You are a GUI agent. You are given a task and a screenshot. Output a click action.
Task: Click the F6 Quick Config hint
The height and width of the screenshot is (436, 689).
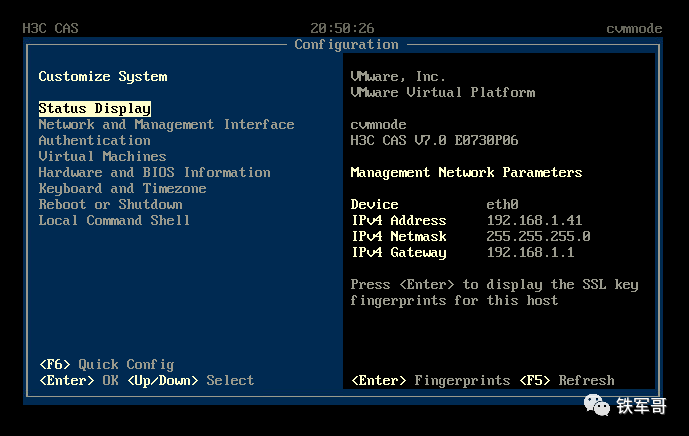[107, 364]
